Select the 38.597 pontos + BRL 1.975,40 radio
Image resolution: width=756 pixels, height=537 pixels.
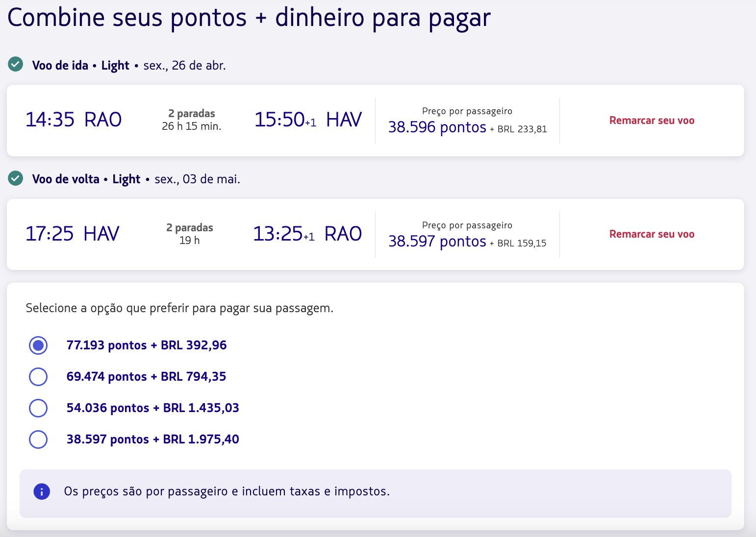tap(38, 439)
